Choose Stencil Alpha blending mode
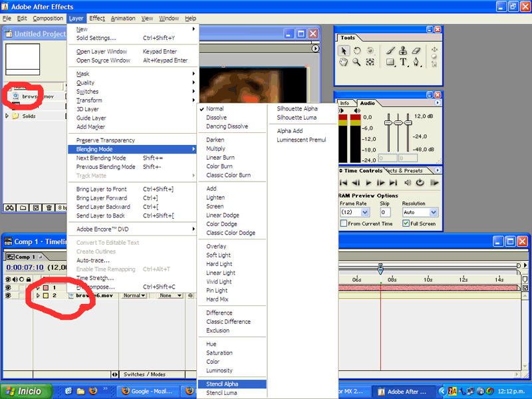 (232, 384)
